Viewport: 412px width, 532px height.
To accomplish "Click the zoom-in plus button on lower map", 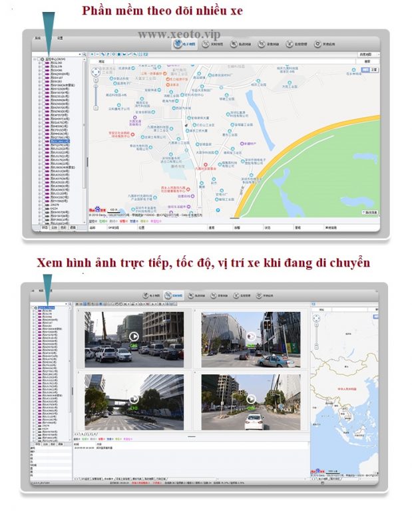I will 316,325.
